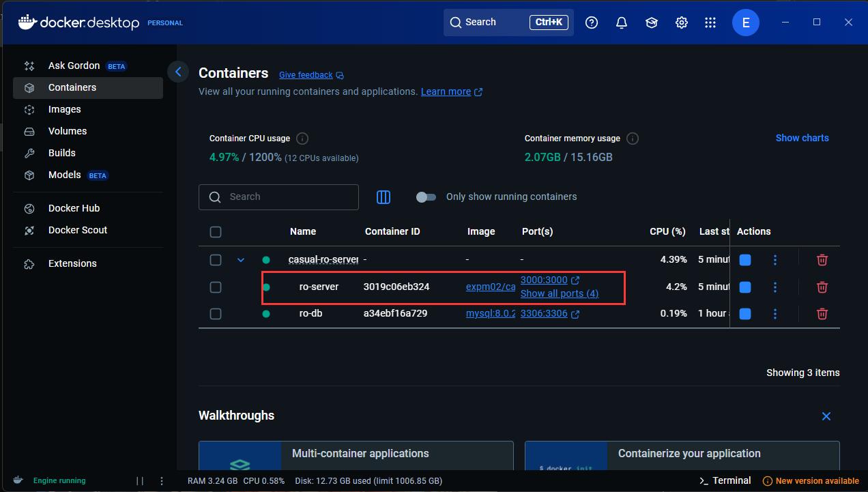Open Ask Gordon in the sidebar

pyautogui.click(x=88, y=66)
